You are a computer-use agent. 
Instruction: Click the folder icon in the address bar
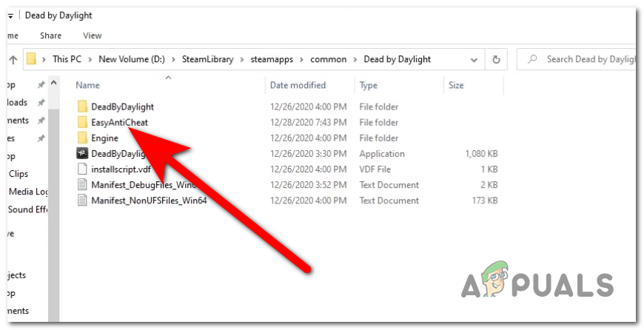point(32,59)
